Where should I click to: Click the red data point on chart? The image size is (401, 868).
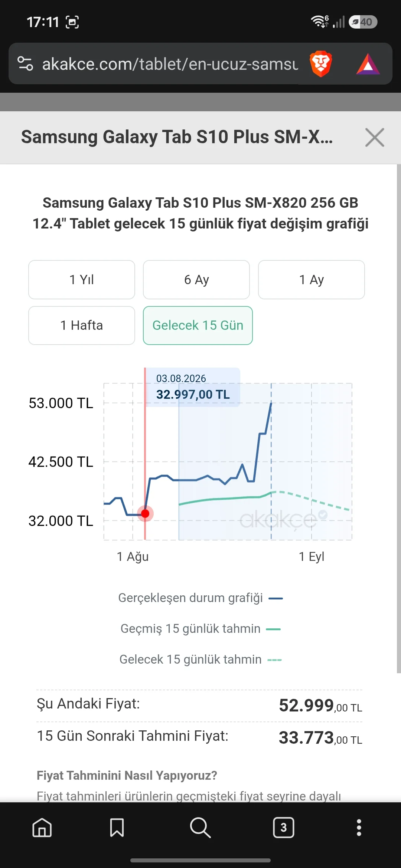[145, 513]
